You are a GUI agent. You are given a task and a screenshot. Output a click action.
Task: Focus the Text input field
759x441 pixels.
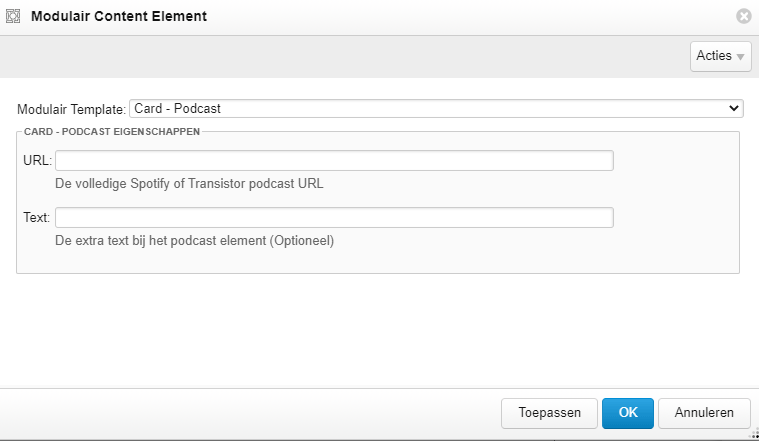pyautogui.click(x=334, y=217)
